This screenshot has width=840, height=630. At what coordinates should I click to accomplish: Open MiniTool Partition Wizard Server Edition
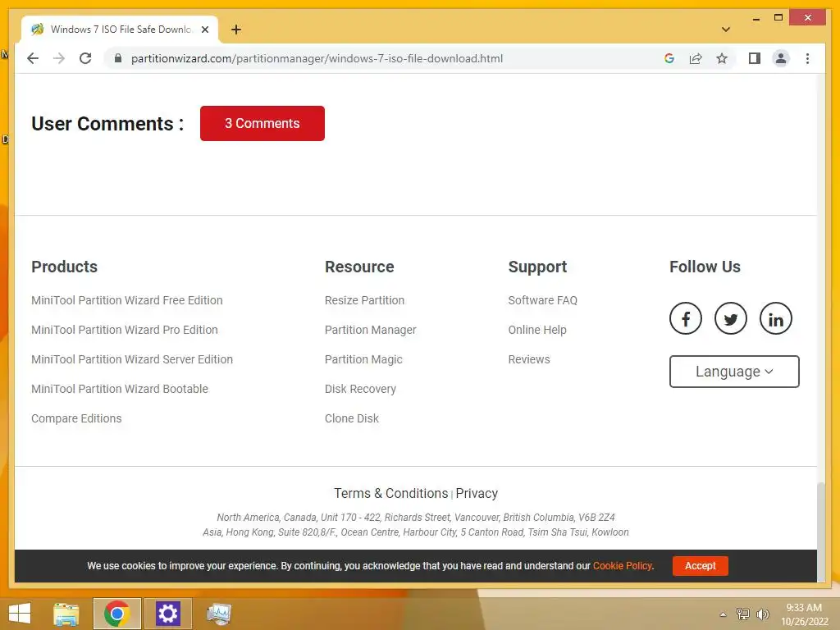[x=132, y=359]
